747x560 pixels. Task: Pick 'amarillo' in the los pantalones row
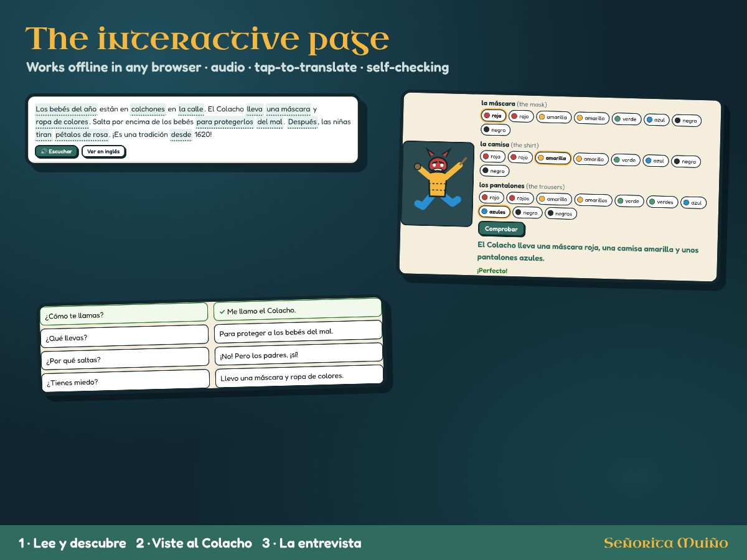(553, 199)
